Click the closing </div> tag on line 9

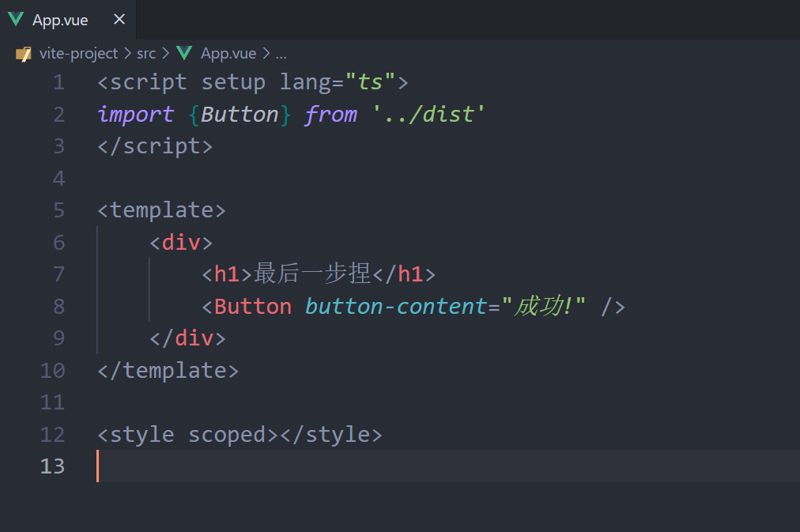pyautogui.click(x=188, y=338)
